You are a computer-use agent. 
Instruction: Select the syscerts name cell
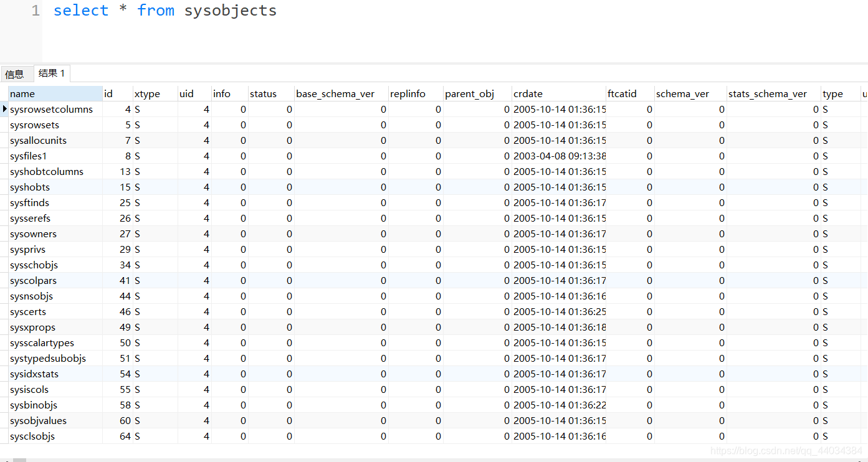(55, 311)
